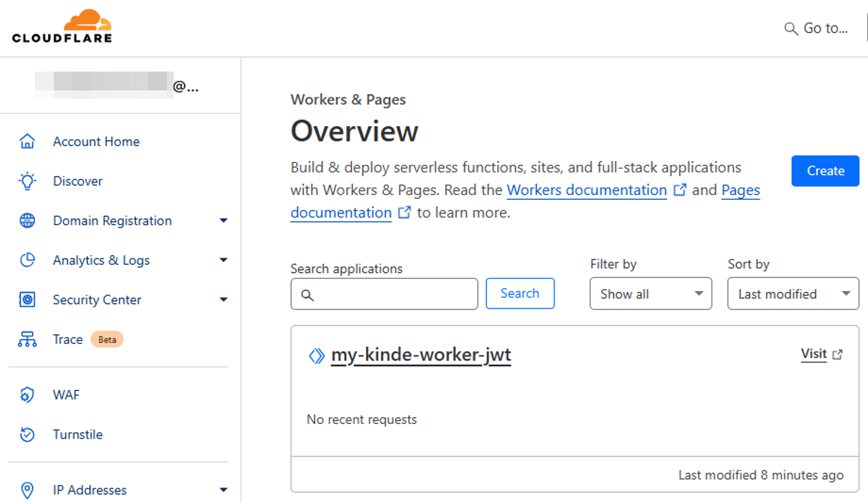
Task: Click the Trace beta icon
Action: [x=27, y=339]
